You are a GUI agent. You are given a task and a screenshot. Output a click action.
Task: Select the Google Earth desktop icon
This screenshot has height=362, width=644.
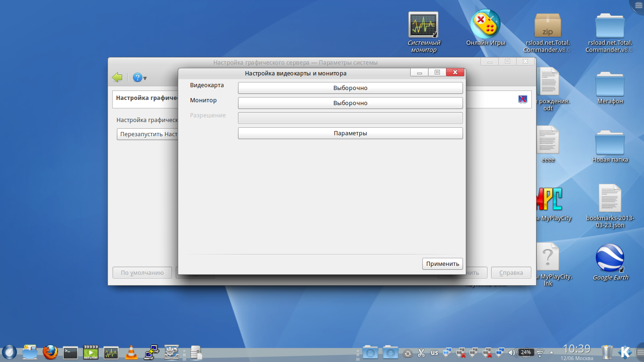point(611,263)
